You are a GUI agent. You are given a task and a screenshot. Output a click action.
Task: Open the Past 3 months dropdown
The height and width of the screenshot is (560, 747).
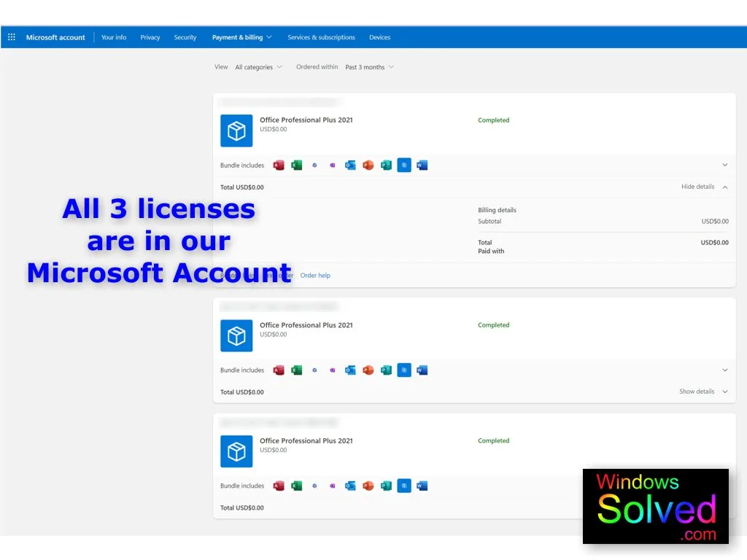(370, 67)
